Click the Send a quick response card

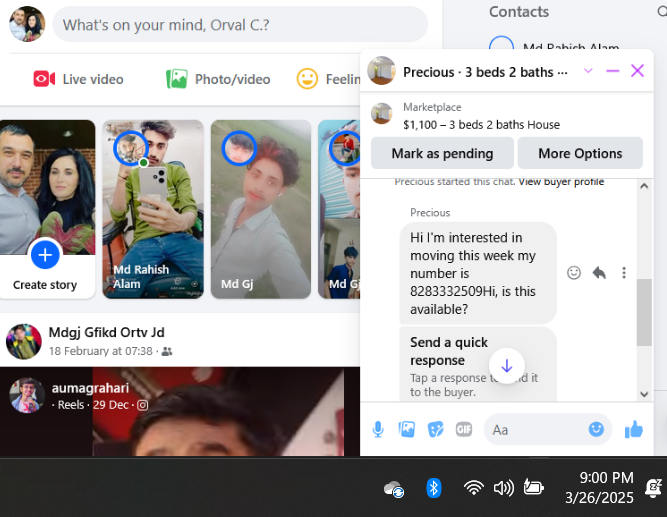pyautogui.click(x=478, y=365)
